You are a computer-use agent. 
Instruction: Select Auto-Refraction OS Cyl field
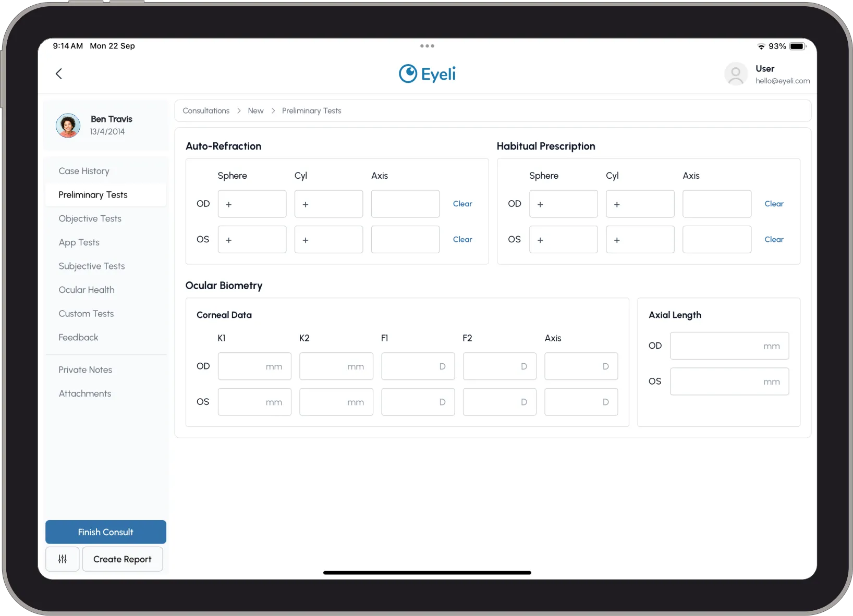328,239
